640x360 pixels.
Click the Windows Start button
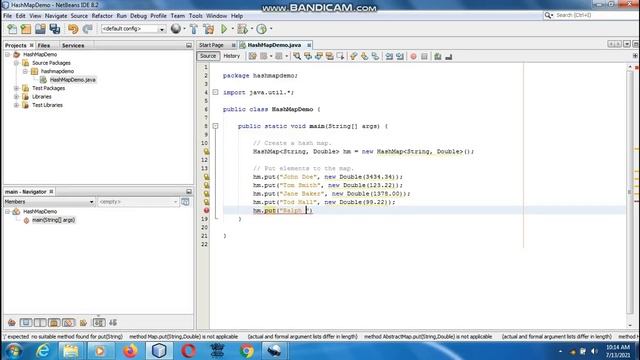13,351
